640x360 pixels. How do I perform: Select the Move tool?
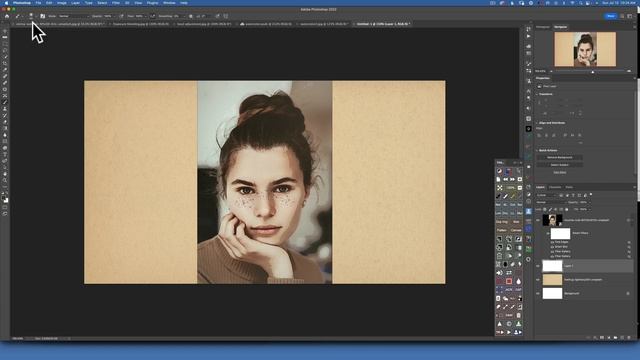(5, 31)
